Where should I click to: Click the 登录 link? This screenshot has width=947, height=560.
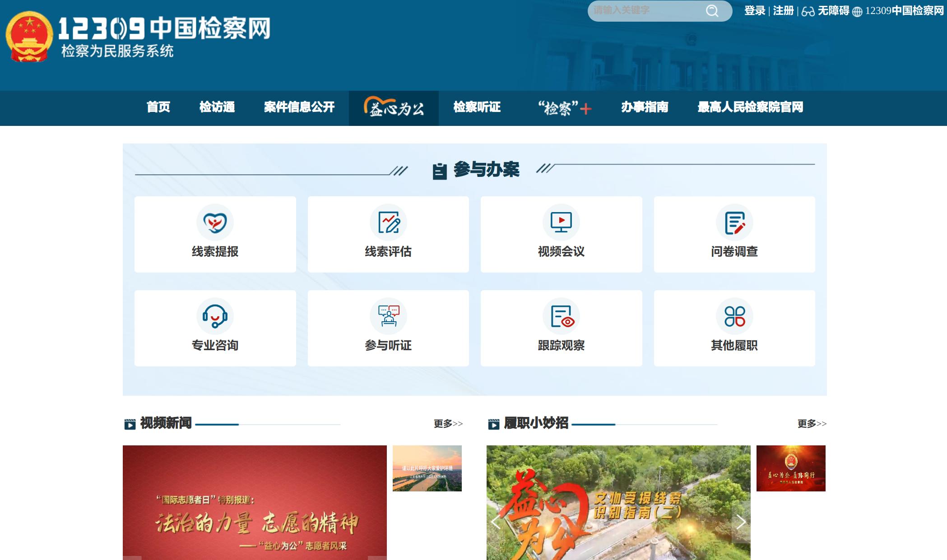[x=755, y=11]
